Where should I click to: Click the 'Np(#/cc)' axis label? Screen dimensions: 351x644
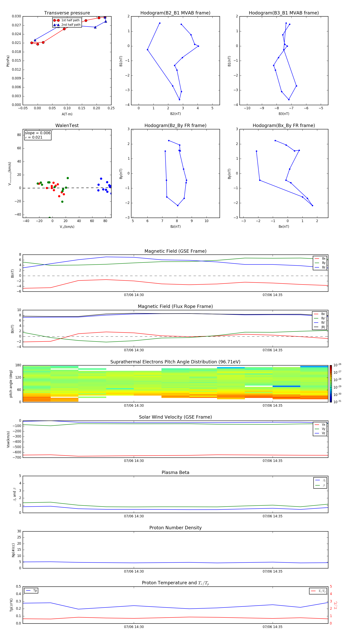(x=13, y=550)
